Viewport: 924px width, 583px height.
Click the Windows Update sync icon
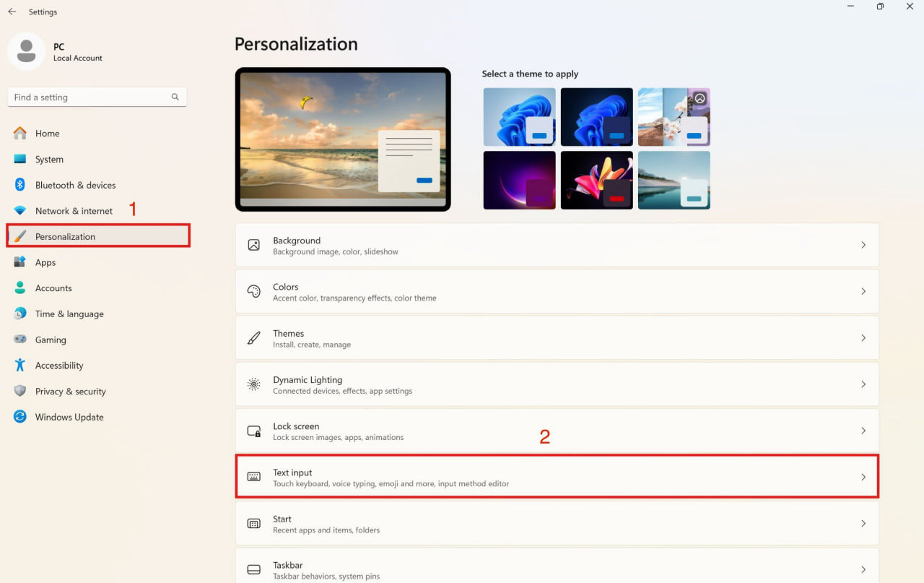[x=20, y=417]
